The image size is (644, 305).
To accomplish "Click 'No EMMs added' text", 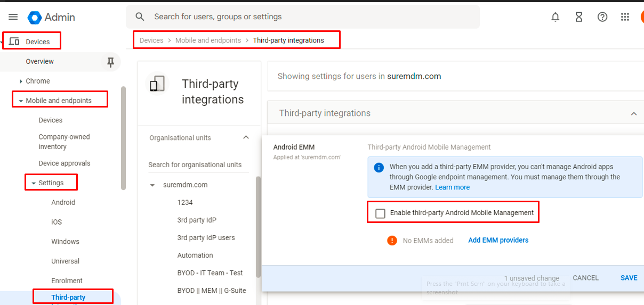I will click(x=428, y=241).
